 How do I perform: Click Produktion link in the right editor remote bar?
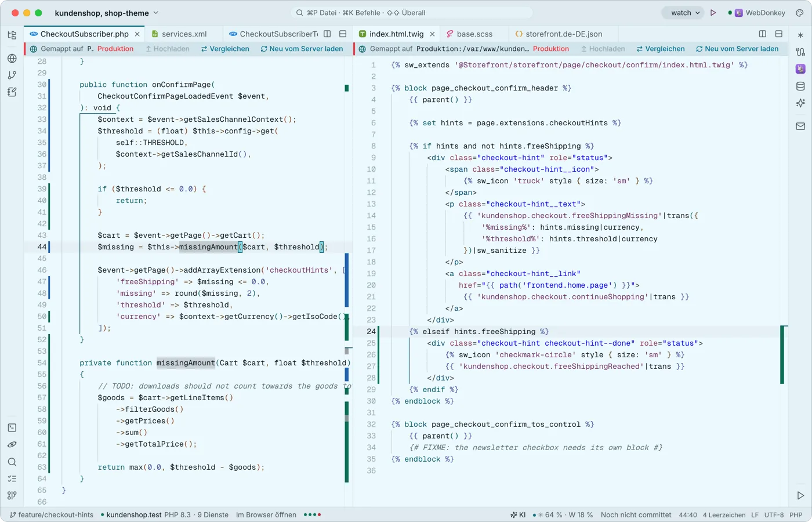click(x=551, y=49)
